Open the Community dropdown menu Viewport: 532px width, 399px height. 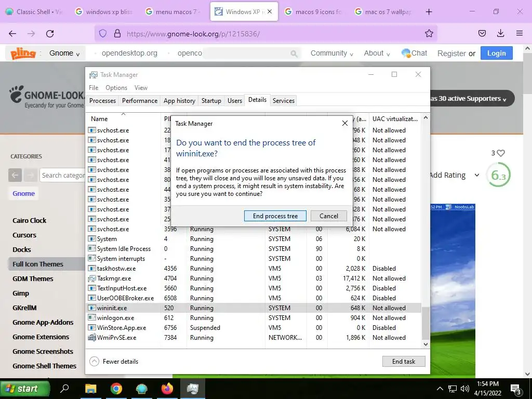click(x=332, y=54)
